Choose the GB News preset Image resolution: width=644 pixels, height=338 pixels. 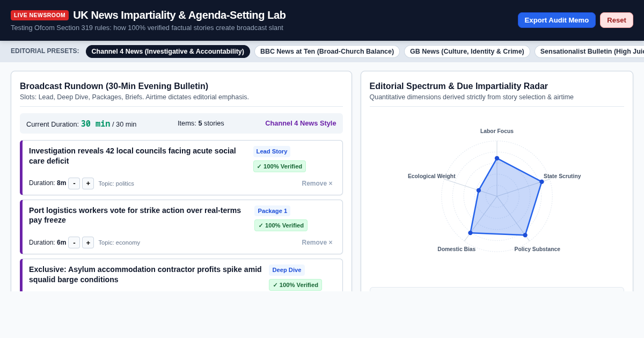[x=467, y=52]
